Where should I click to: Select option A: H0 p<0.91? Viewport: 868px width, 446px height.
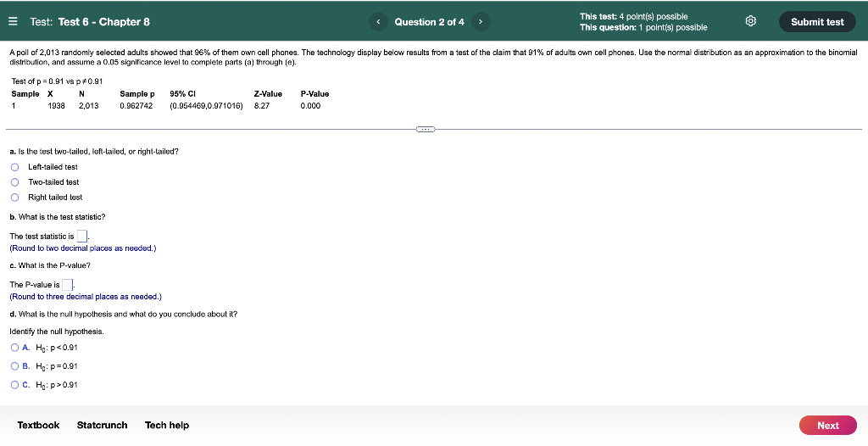[x=14, y=348]
